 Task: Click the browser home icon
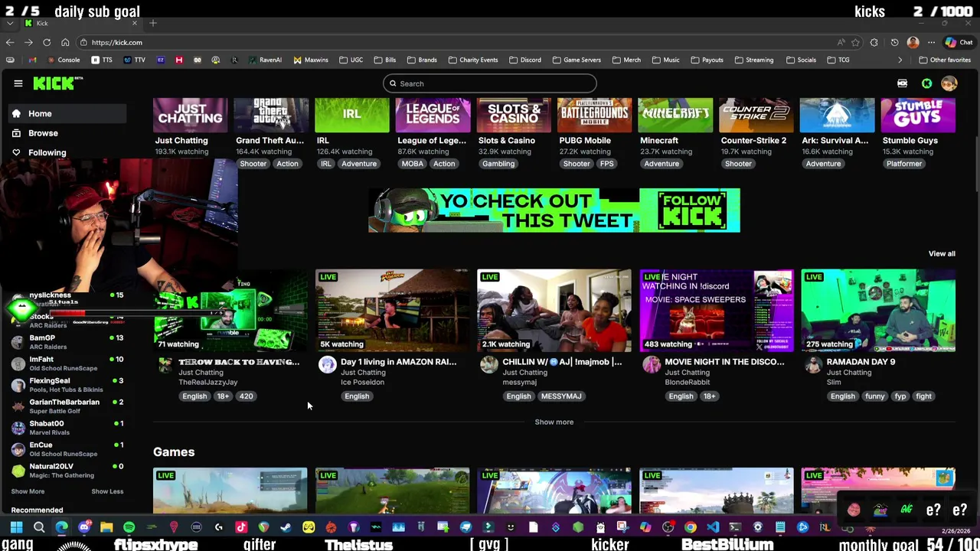point(65,42)
